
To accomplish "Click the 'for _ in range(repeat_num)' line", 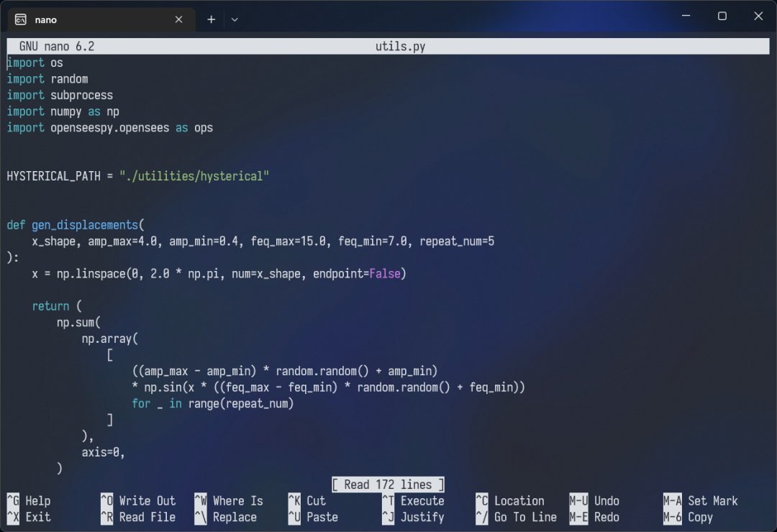I will [x=213, y=404].
